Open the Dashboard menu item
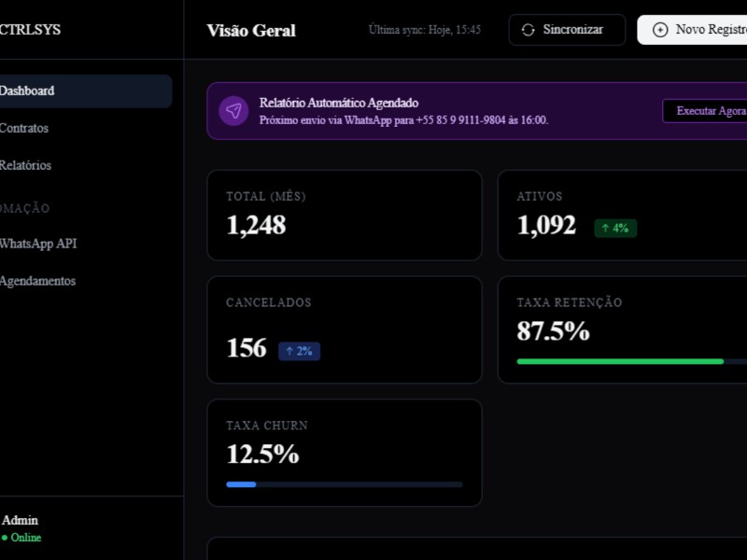747x560 pixels. tap(84, 91)
